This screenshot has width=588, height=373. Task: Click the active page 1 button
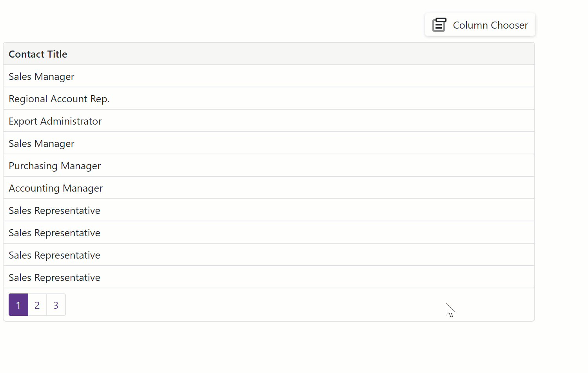[18, 305]
